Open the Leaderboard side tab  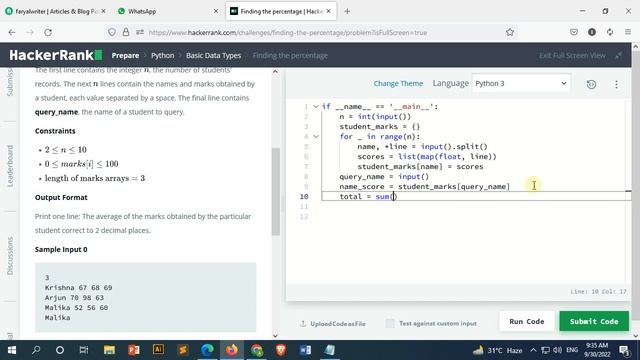pos(10,166)
